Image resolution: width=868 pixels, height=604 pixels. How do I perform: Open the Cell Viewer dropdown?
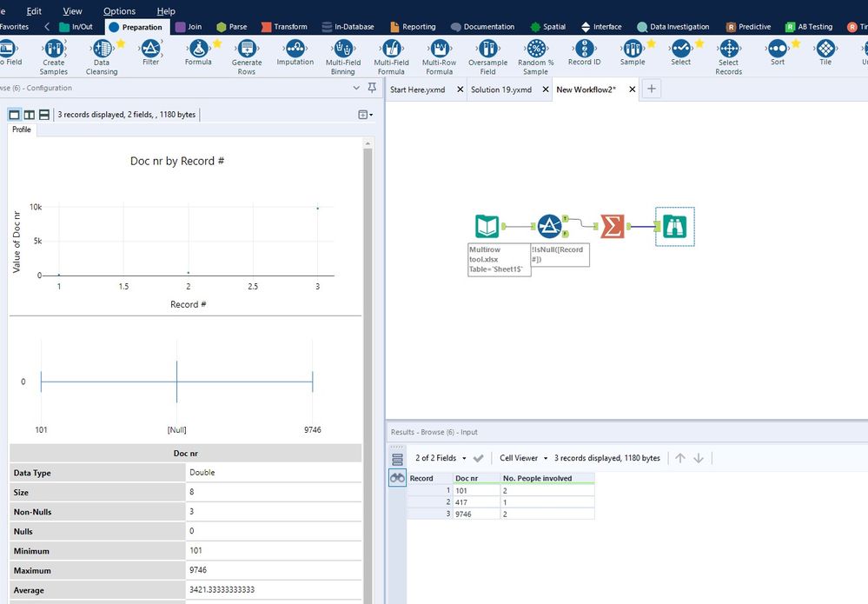tap(523, 458)
